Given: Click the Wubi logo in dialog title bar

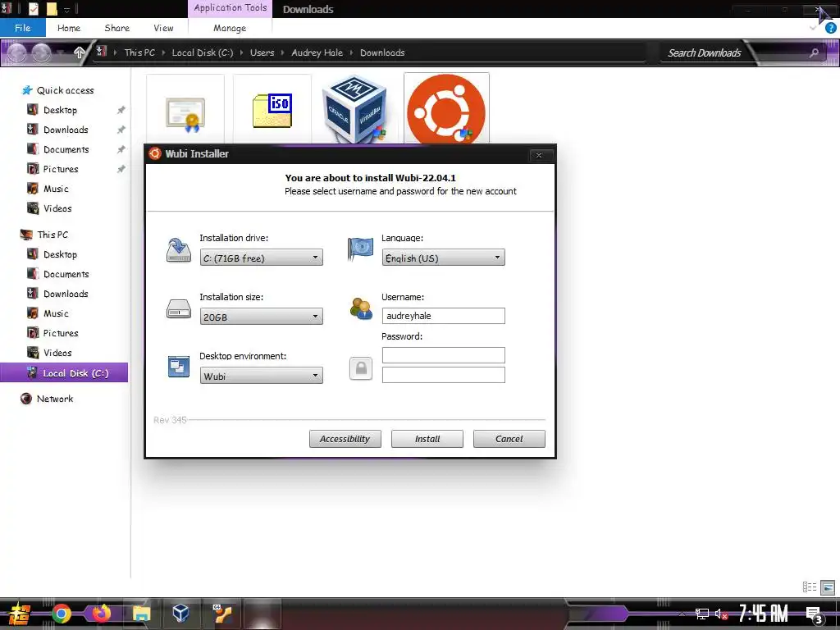Looking at the screenshot, I should pyautogui.click(x=155, y=153).
